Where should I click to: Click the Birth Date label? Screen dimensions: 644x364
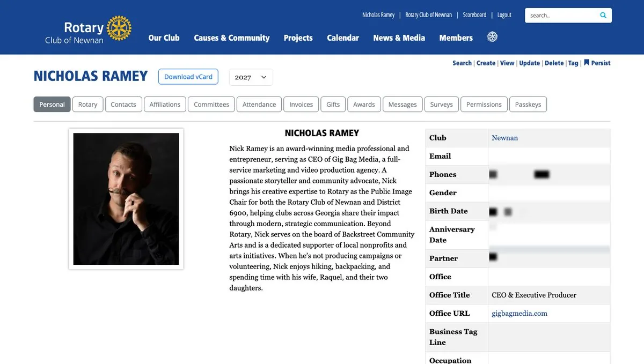click(x=448, y=211)
